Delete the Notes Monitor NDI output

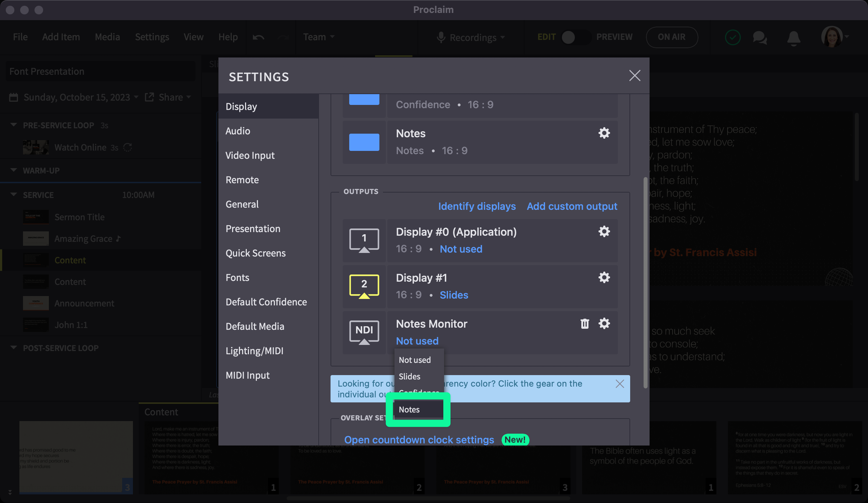[585, 324]
